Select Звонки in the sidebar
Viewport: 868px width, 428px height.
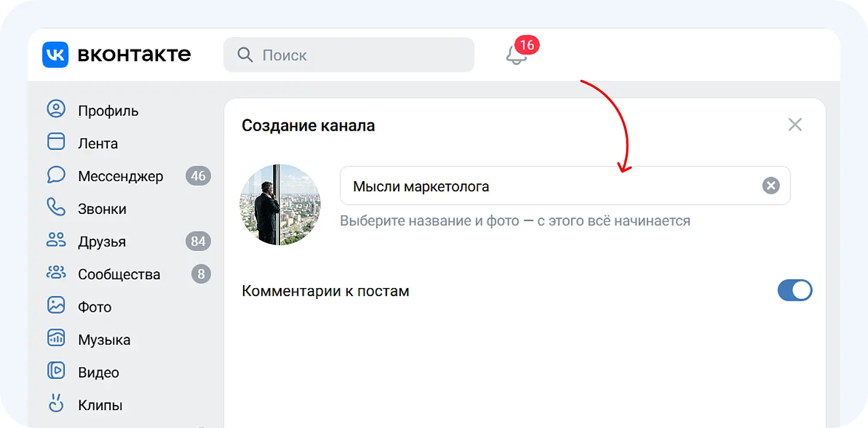[102, 209]
